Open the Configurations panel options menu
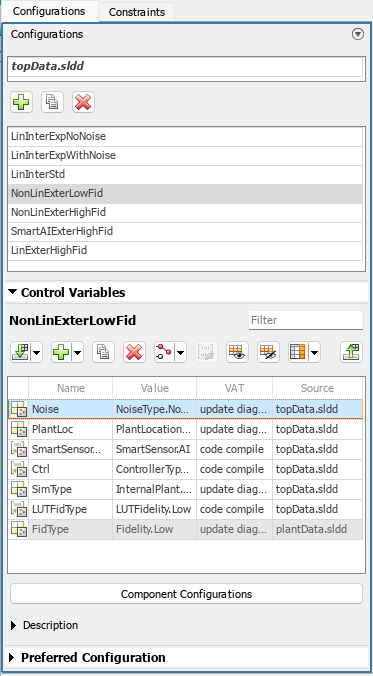Viewport: 373px width, 676px height. (358, 34)
